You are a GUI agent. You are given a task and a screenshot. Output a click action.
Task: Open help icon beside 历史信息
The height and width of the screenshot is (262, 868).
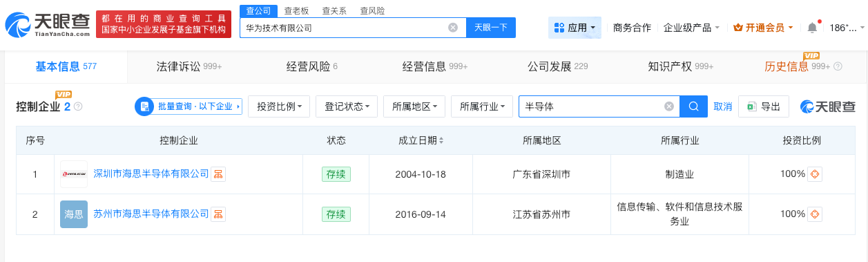(838, 67)
